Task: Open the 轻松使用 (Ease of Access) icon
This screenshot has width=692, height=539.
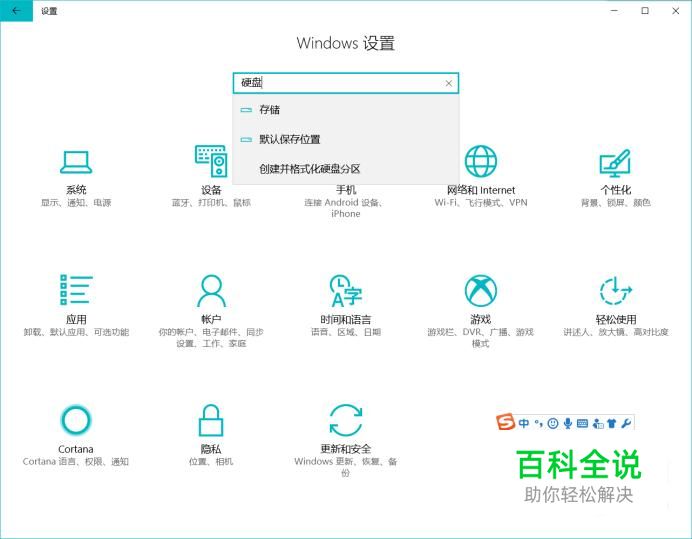Action: (615, 290)
